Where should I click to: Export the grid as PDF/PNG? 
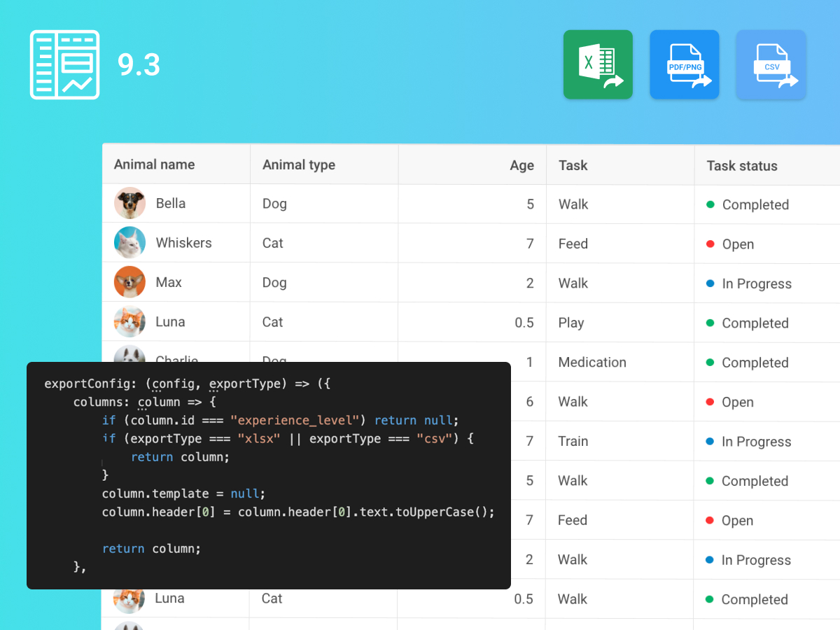[x=684, y=64]
